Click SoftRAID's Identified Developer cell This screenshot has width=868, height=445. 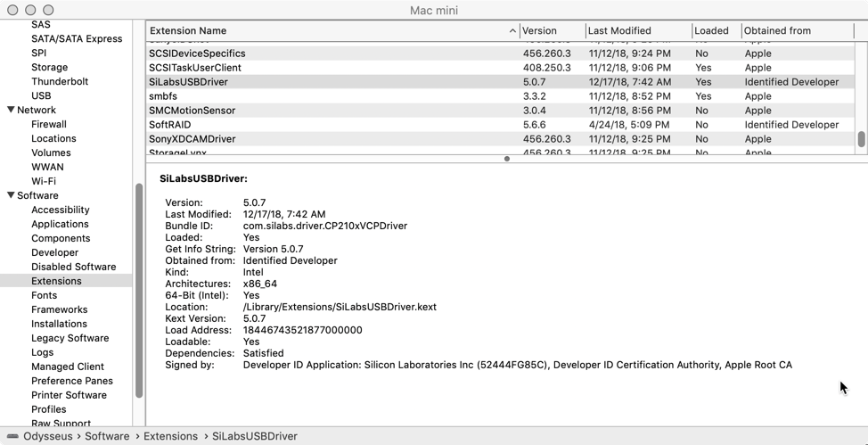click(791, 125)
